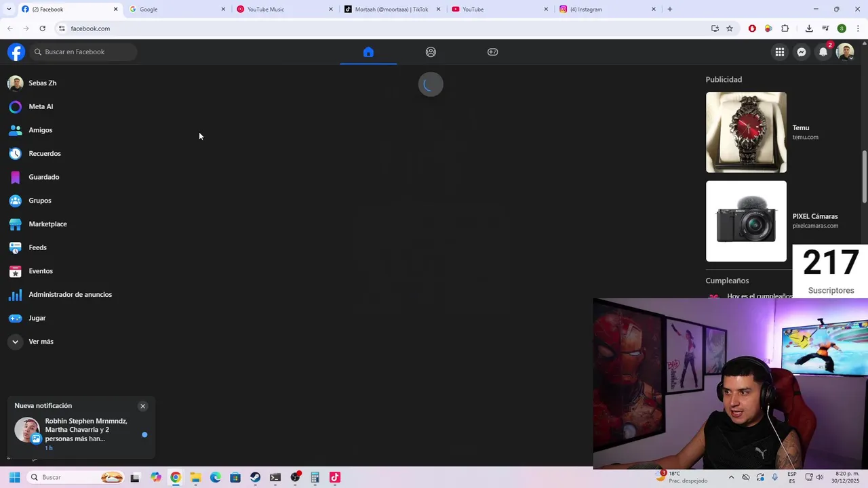Close the Nueva notificación popup
The width and height of the screenshot is (868, 488).
(142, 406)
